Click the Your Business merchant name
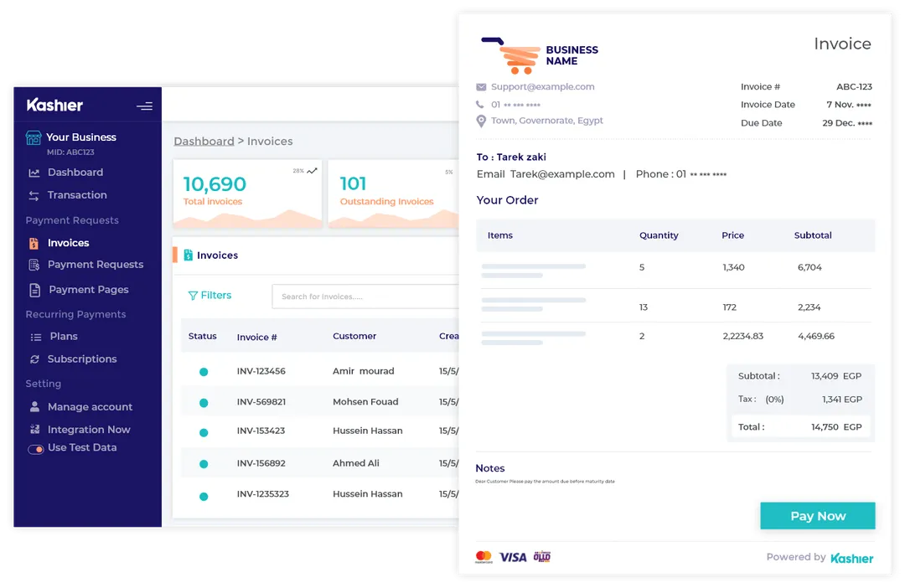 (81, 137)
